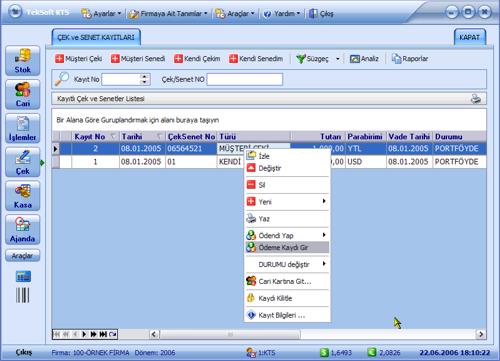Expand DURUMU değiştir submenu
The height and width of the screenshot is (361, 500).
287,264
